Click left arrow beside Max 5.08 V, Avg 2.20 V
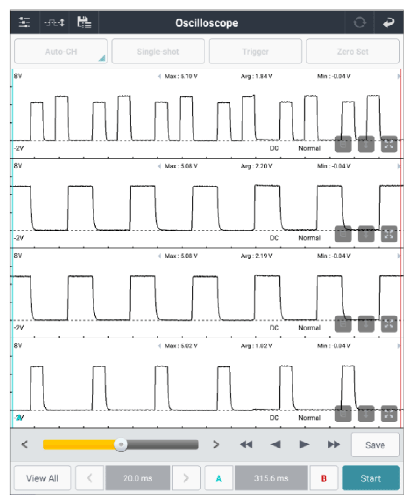413x504 pixels. click(x=159, y=166)
